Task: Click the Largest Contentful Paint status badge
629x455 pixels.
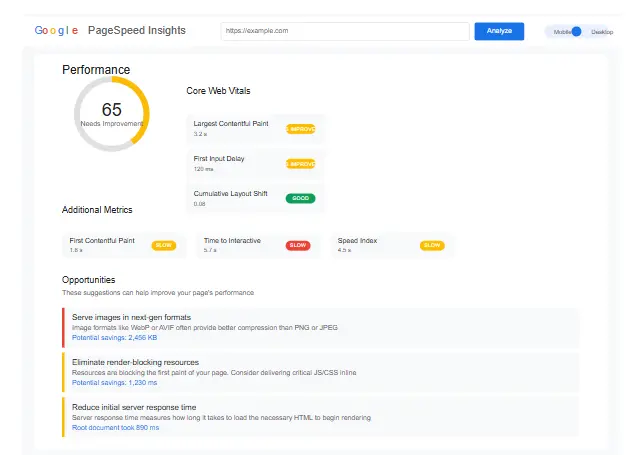Action: [300, 129]
